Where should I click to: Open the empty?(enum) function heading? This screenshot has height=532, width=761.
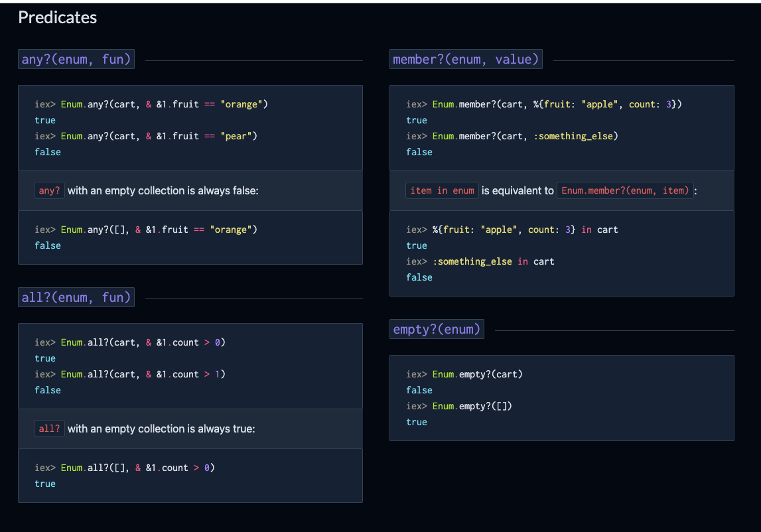click(x=437, y=329)
